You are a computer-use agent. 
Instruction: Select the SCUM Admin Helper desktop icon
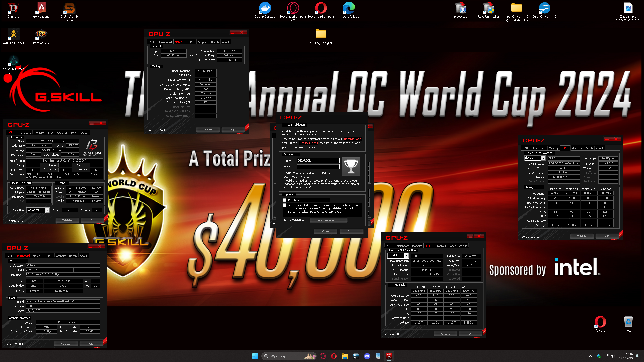(69, 12)
